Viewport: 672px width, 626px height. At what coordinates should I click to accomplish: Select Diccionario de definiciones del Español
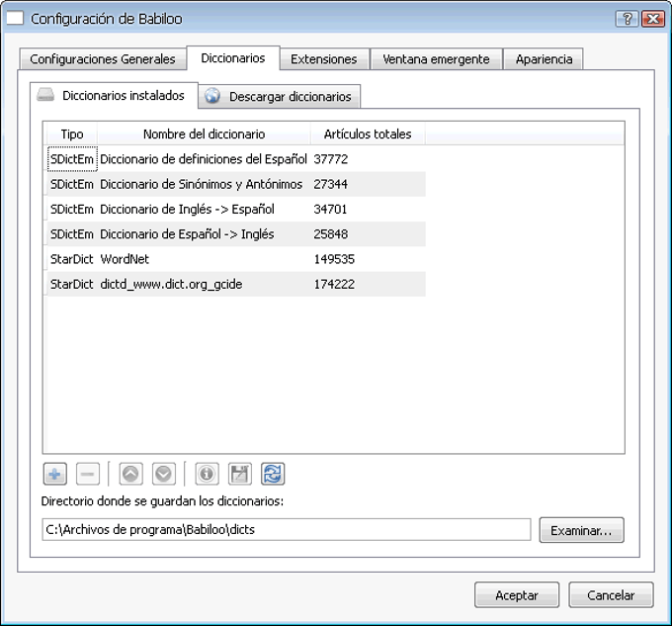(x=204, y=159)
